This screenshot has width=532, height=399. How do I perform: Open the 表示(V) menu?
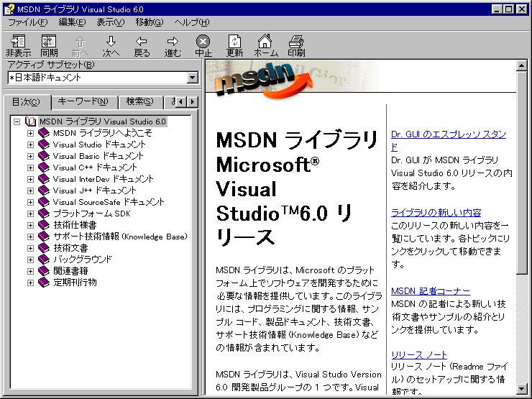(x=111, y=22)
